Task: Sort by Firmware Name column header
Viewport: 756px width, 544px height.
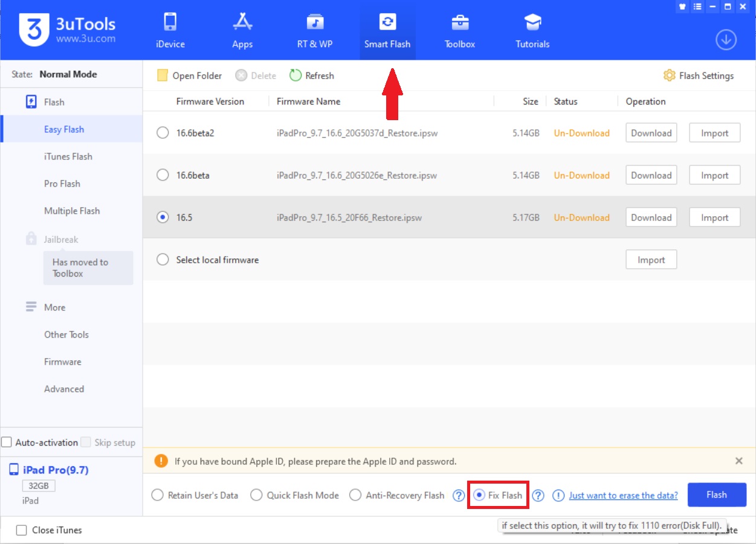Action: tap(308, 101)
